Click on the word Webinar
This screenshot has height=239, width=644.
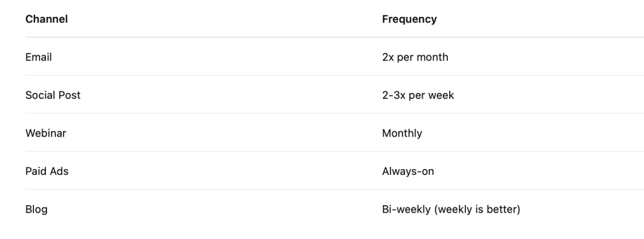point(45,133)
